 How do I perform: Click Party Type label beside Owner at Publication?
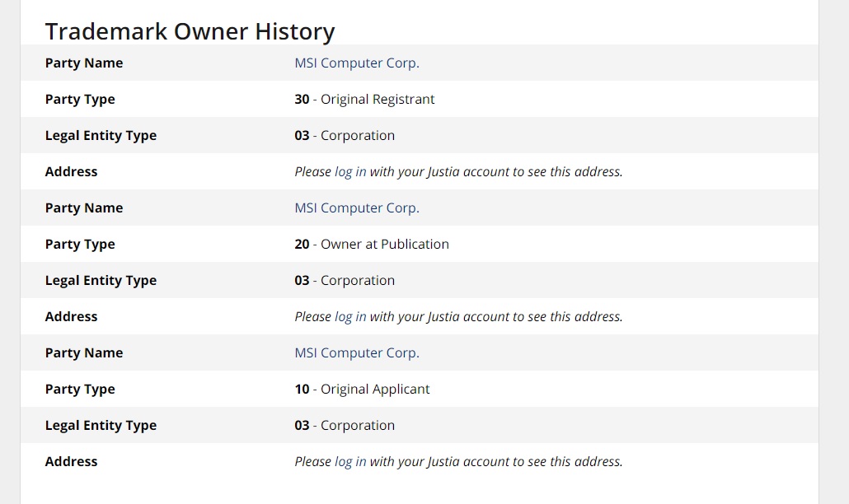pyautogui.click(x=80, y=245)
